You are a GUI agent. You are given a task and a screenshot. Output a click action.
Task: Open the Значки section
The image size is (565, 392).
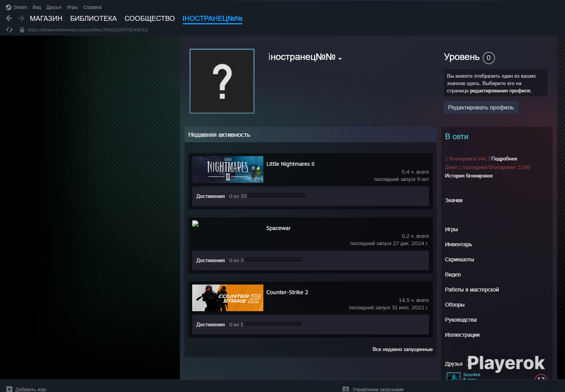[454, 200]
